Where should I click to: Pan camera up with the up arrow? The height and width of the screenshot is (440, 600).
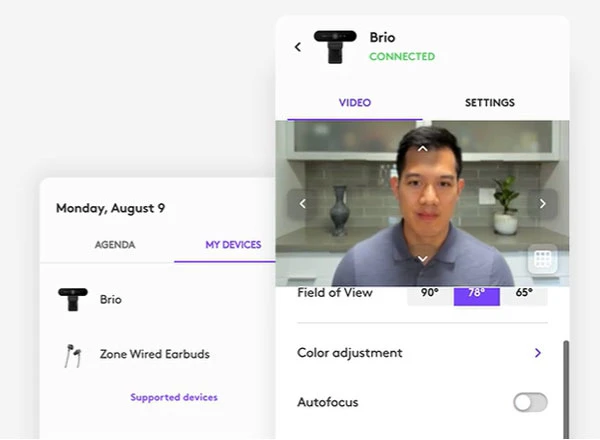click(422, 148)
